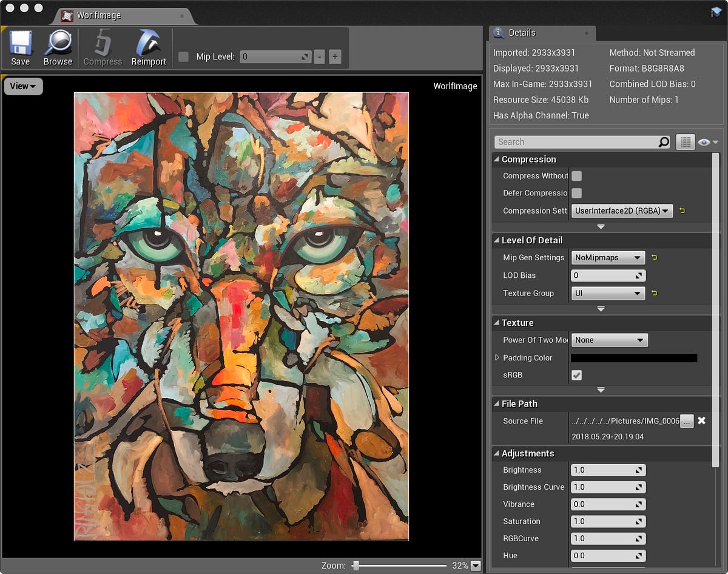The width and height of the screenshot is (728, 574).
Task: Clear Source File with the X icon
Action: click(x=702, y=420)
